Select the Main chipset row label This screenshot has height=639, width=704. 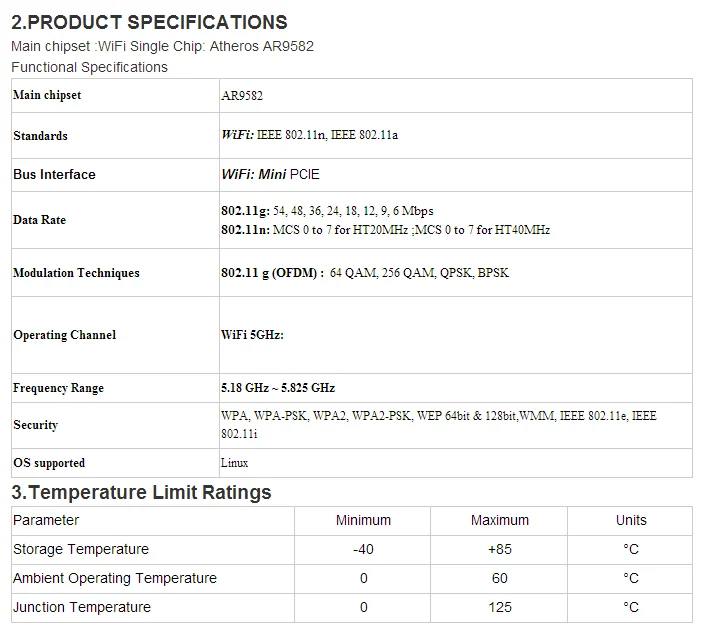(x=47, y=95)
